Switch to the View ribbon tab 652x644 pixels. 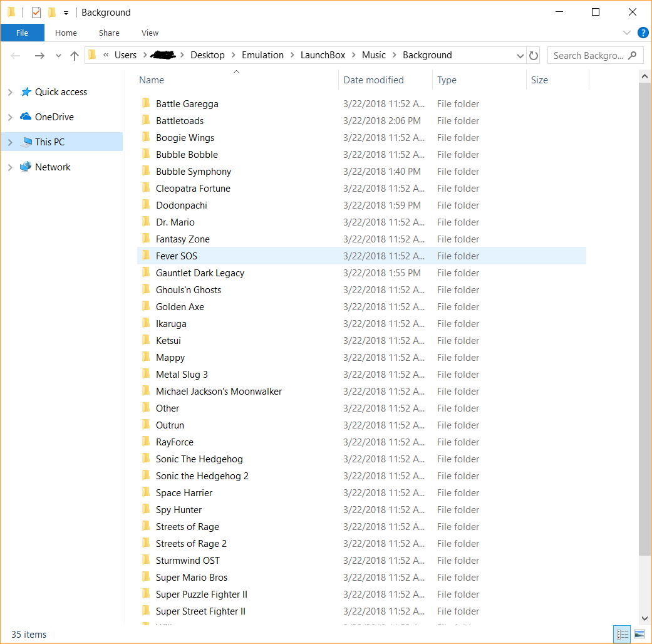tap(150, 33)
